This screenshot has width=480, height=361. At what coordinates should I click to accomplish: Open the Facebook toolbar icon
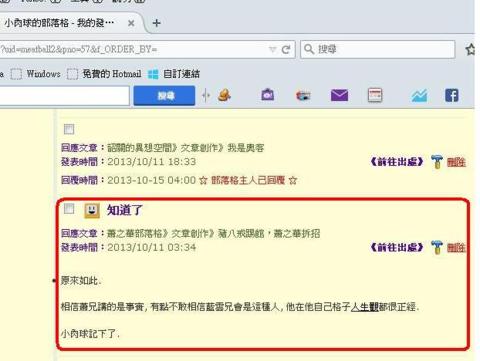point(452,95)
